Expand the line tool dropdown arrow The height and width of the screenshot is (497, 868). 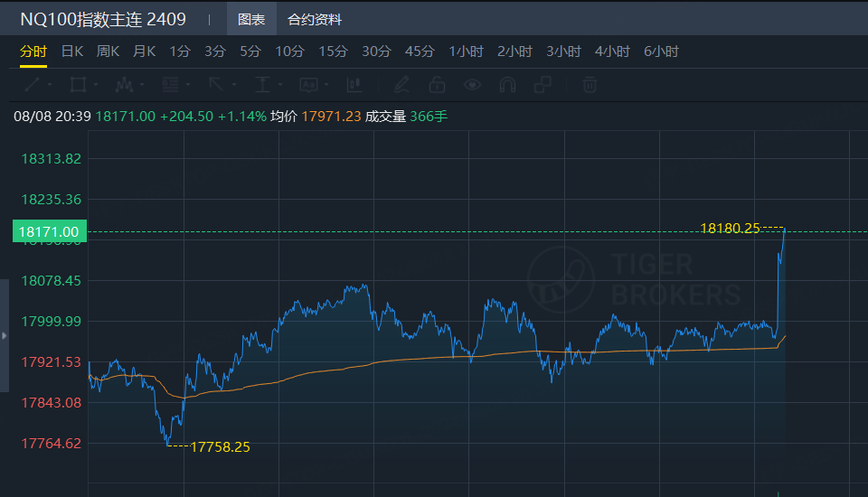coord(50,85)
